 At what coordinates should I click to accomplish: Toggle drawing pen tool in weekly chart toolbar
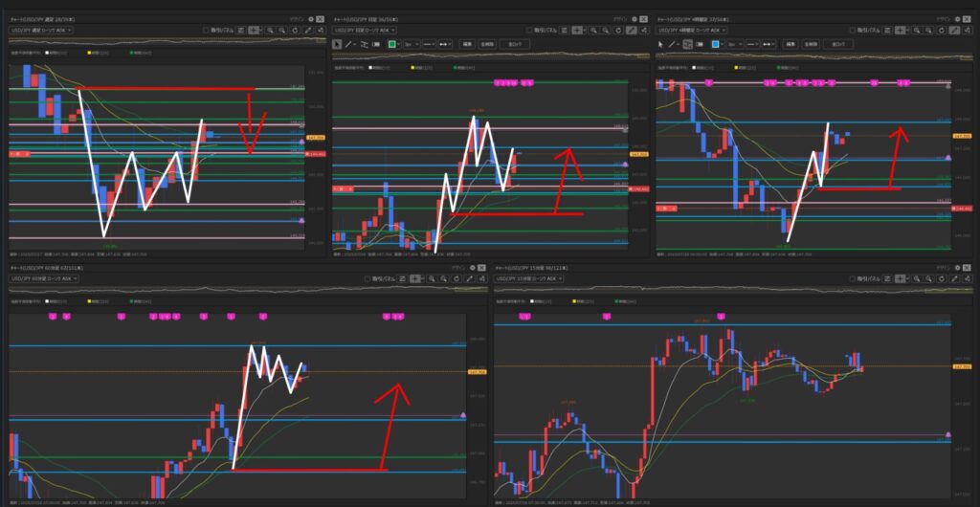(x=307, y=30)
